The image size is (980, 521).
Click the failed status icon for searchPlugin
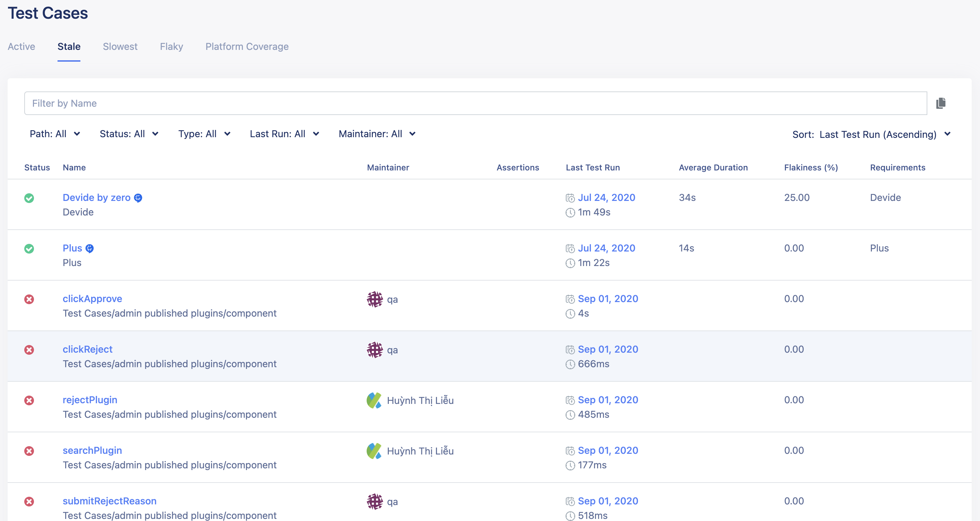(29, 451)
